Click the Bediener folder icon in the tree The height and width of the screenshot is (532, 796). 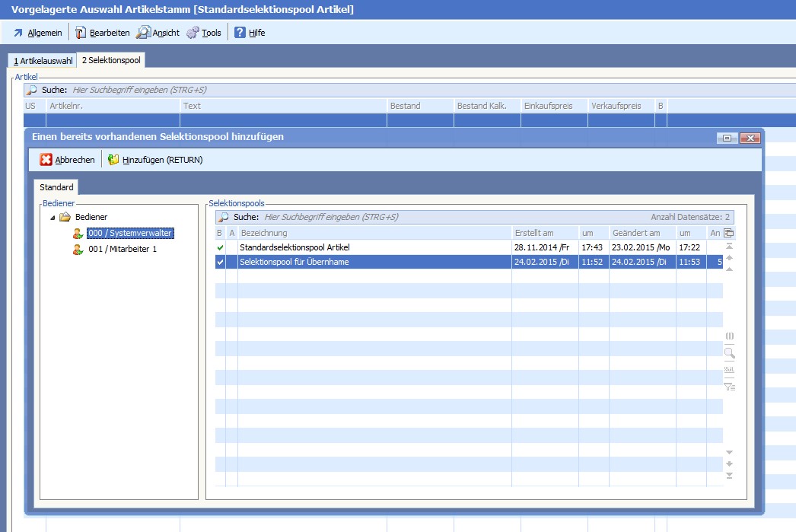(65, 218)
